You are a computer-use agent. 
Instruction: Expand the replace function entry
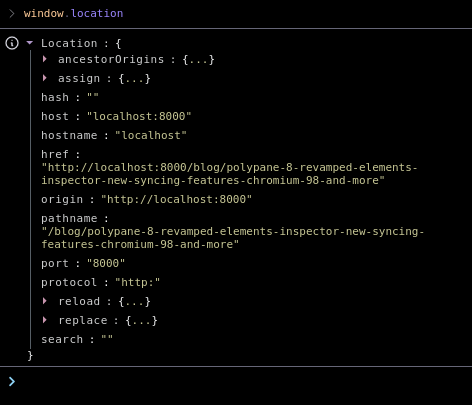pos(45,320)
